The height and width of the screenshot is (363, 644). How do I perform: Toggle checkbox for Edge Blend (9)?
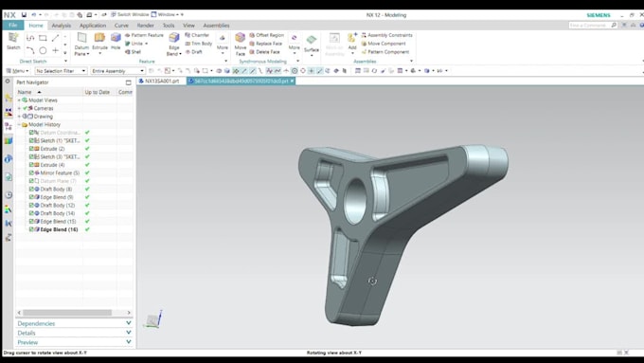click(x=31, y=197)
